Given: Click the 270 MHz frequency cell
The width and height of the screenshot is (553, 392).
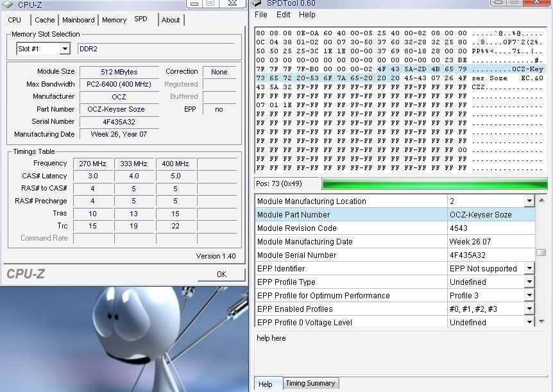Looking at the screenshot, I should (93, 164).
